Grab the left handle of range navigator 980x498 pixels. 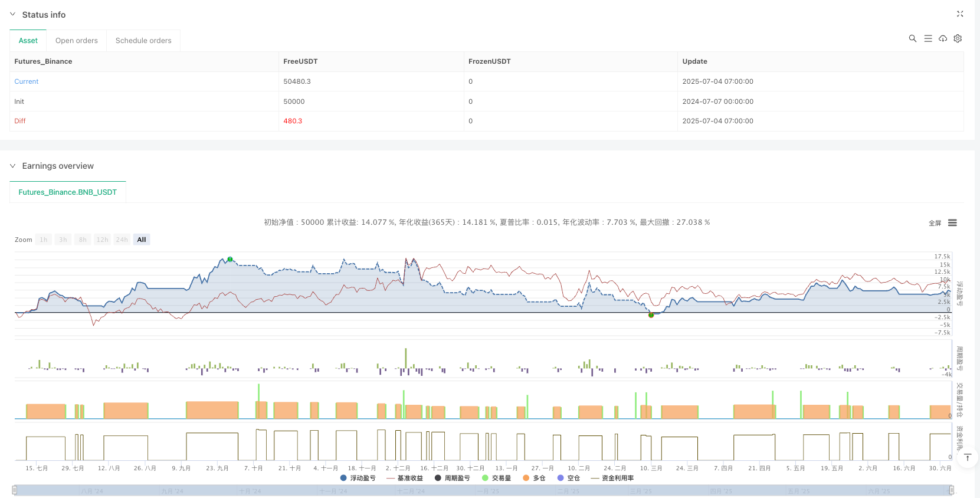tap(15, 490)
